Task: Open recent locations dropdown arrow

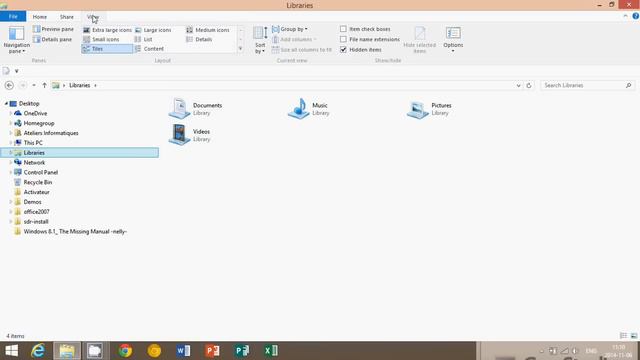Action: tap(34, 85)
